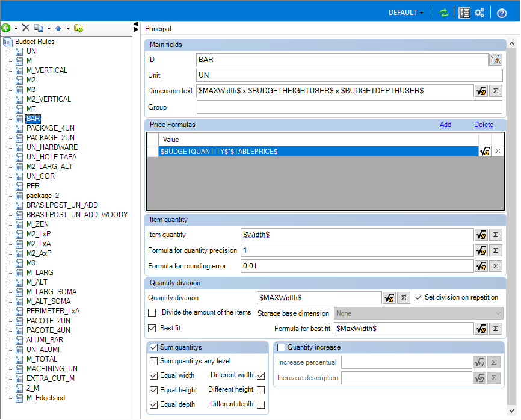The image size is (521, 420).
Task: Open Storage base dimension dropdown
Action: [418, 313]
